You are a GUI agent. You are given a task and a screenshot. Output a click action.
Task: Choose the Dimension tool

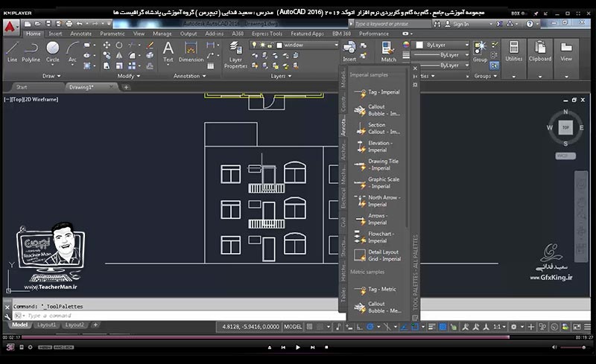click(191, 51)
